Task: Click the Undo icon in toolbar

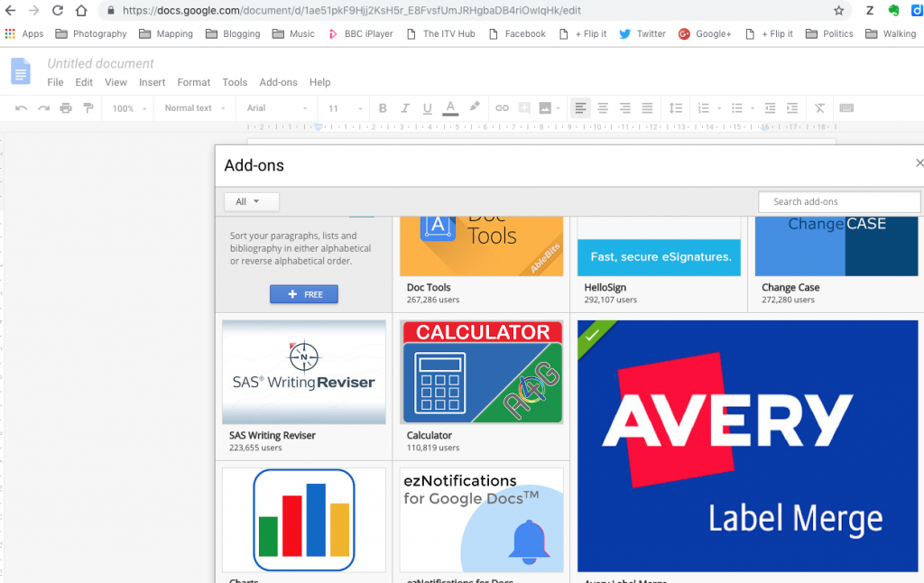Action: click(x=21, y=108)
